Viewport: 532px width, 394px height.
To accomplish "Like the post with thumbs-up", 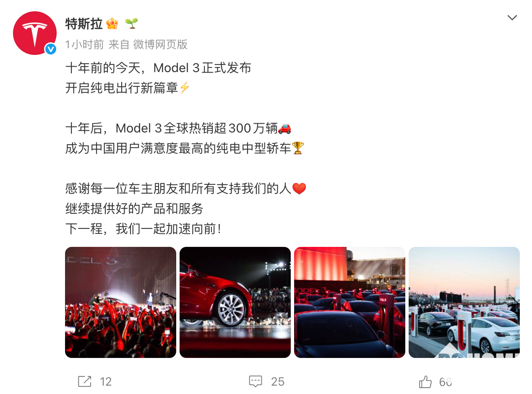I will 425,381.
